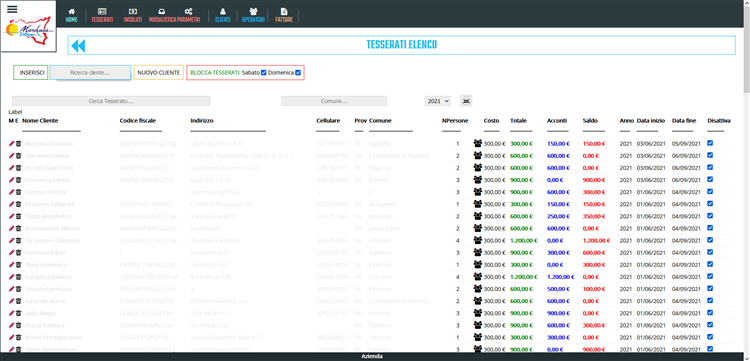This screenshot has height=361, width=750.
Task: Click the Nome Cliente column header
Action: click(x=40, y=121)
